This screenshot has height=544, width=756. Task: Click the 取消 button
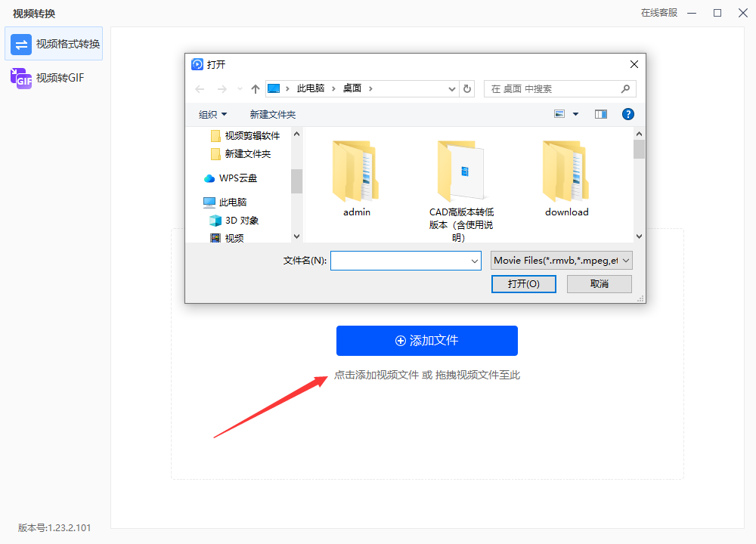point(600,284)
